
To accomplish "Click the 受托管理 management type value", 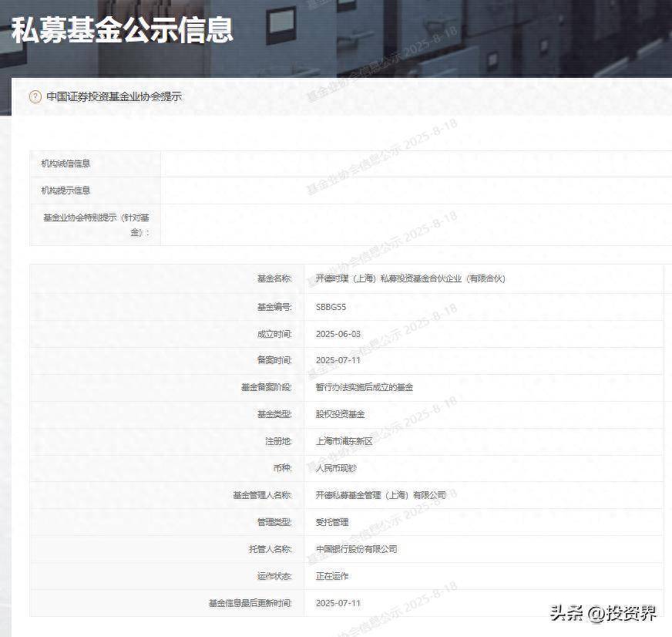I will click(332, 522).
